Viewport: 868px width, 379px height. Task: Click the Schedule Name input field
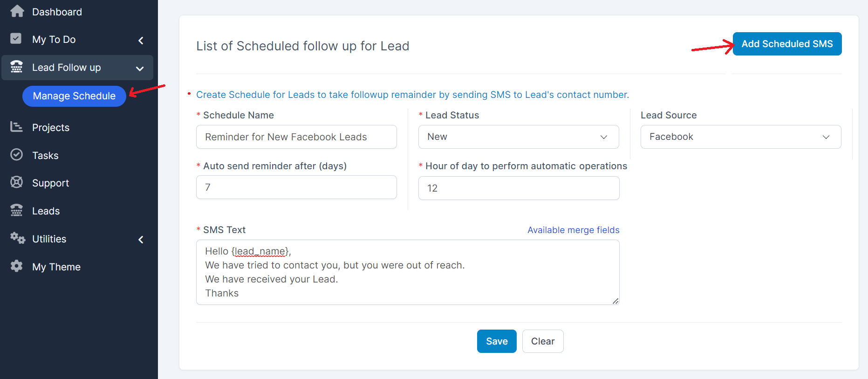click(x=296, y=137)
